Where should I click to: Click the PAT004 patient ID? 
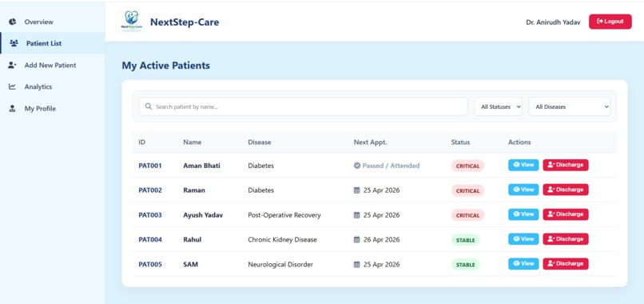[150, 239]
